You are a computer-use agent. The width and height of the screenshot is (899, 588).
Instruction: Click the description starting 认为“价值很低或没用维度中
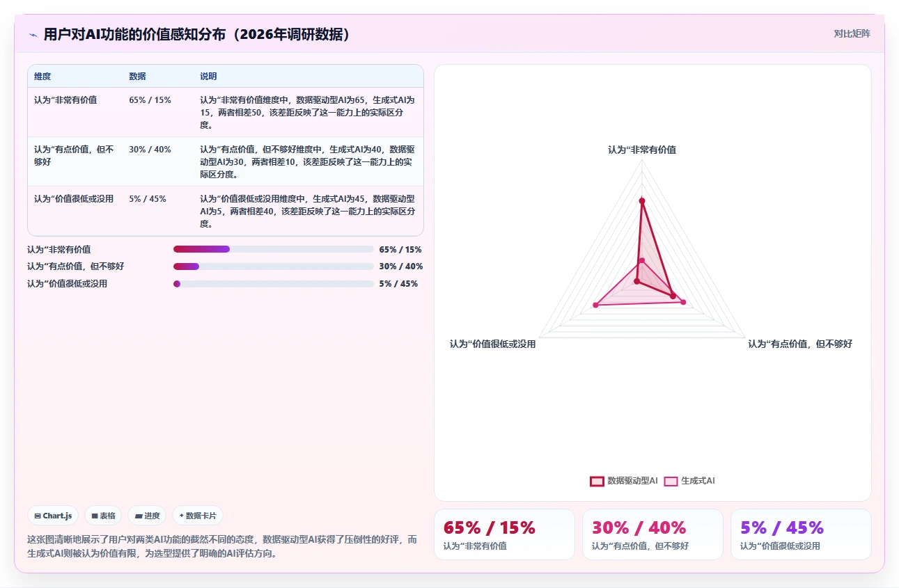coord(307,212)
